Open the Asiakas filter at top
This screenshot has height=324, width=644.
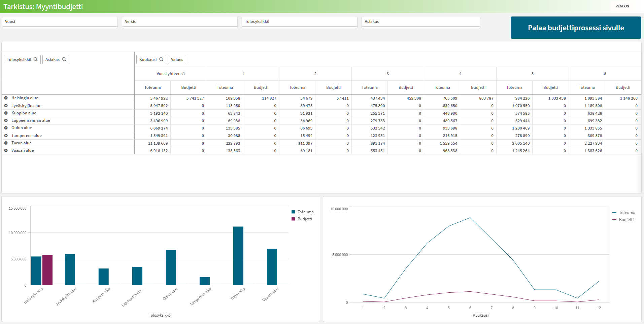coord(420,22)
